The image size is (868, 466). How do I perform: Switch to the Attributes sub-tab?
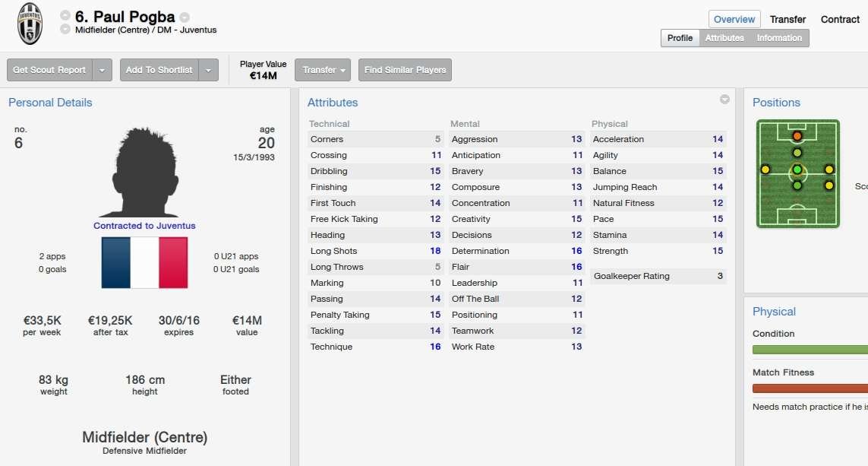tap(724, 38)
